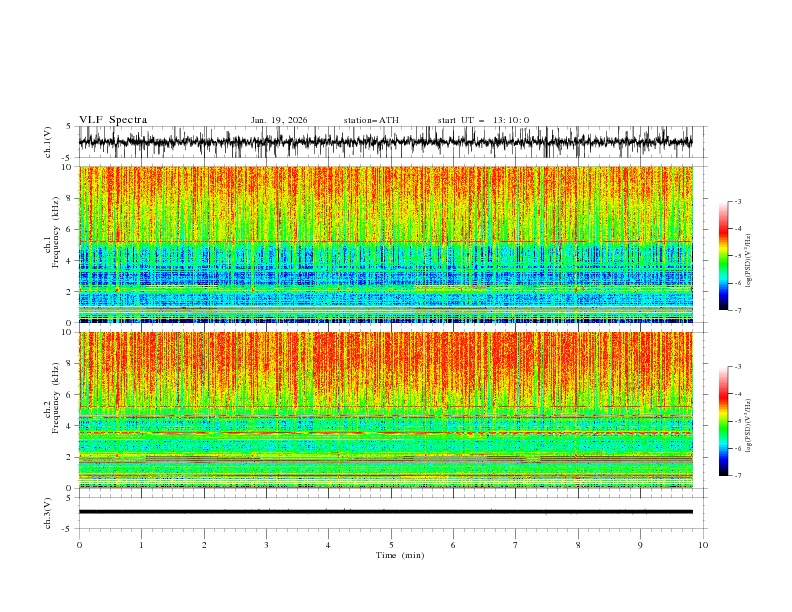Click the date 'Jan. 19, 2026'
The height and width of the screenshot is (612, 792).
click(x=279, y=120)
